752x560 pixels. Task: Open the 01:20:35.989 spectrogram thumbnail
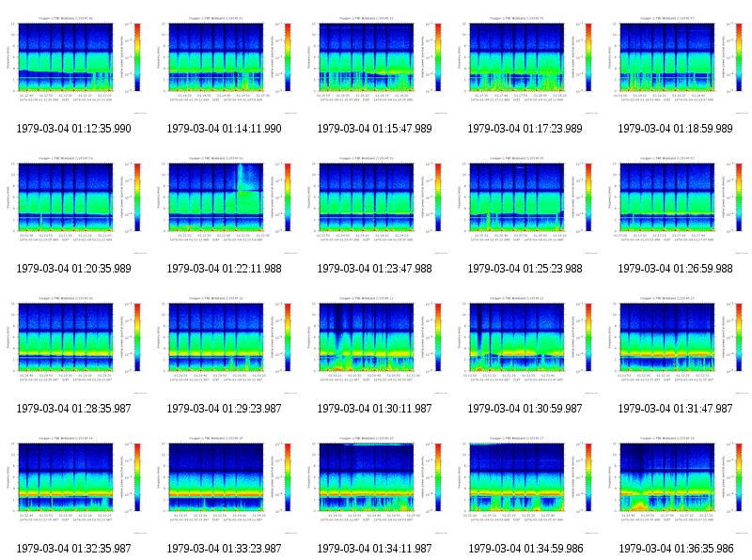click(x=74, y=204)
